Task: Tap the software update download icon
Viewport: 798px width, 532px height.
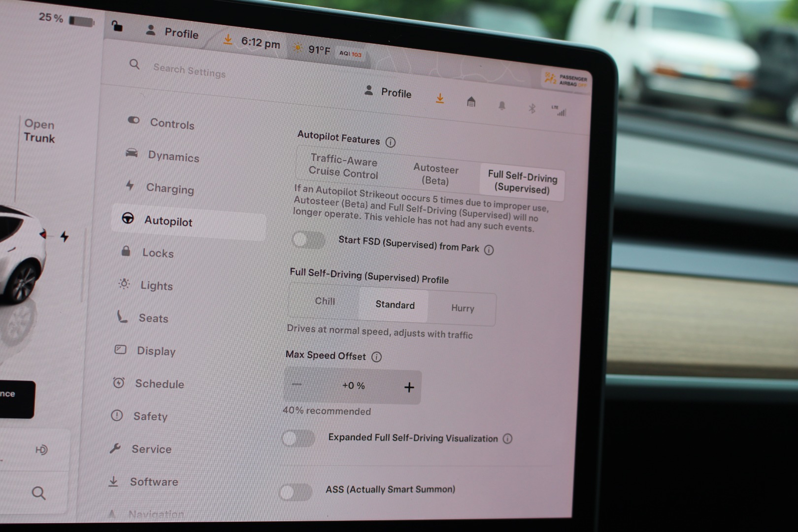Action: click(439, 99)
